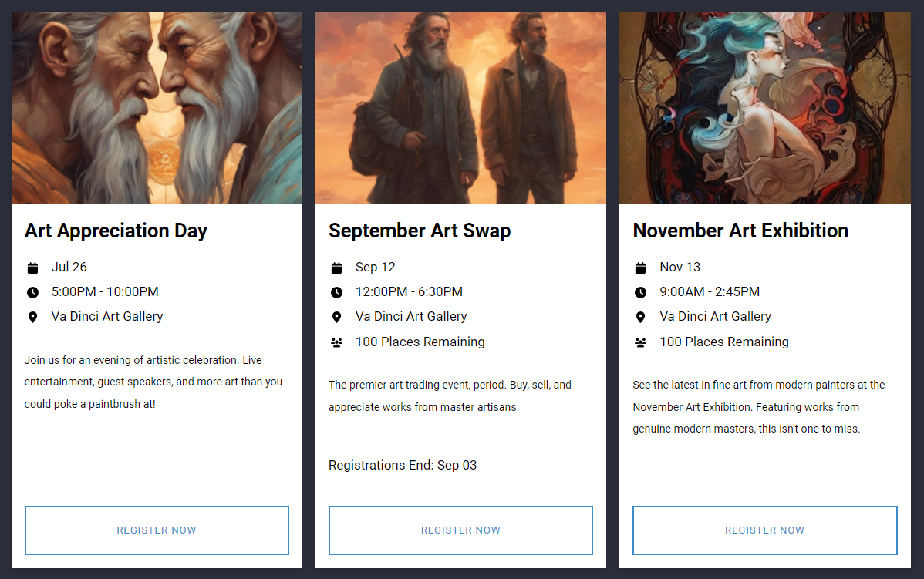Click the calendar icon beside Sep 12
Screen dimensions: 924x579
pyautogui.click(x=336, y=268)
